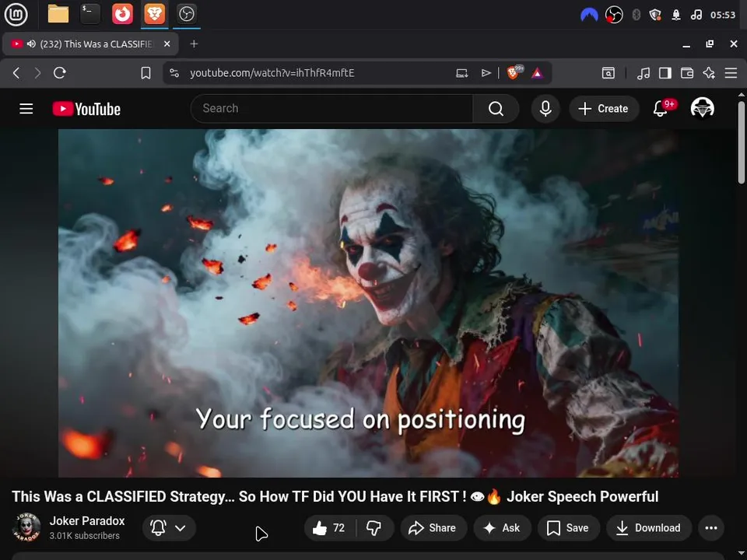
Task: Open Brave Shields lion icon
Action: [x=514, y=72]
